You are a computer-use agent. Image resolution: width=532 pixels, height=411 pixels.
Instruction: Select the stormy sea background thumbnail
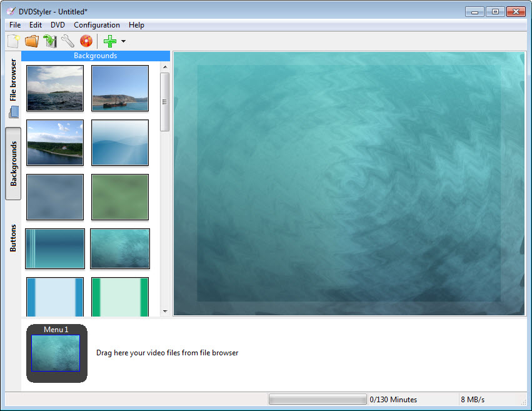pyautogui.click(x=55, y=88)
